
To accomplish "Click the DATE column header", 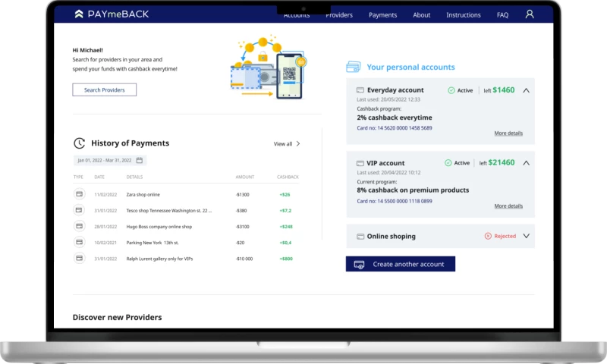I will coord(99,177).
